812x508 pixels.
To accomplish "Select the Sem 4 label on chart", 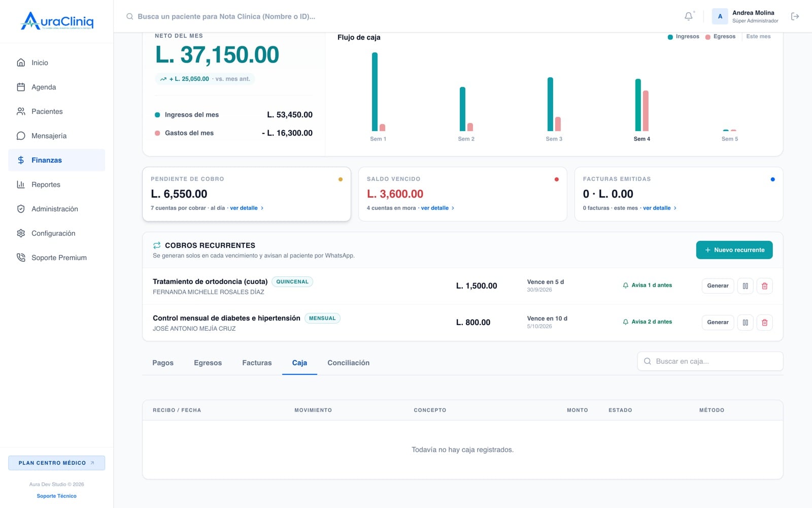I will click(642, 139).
